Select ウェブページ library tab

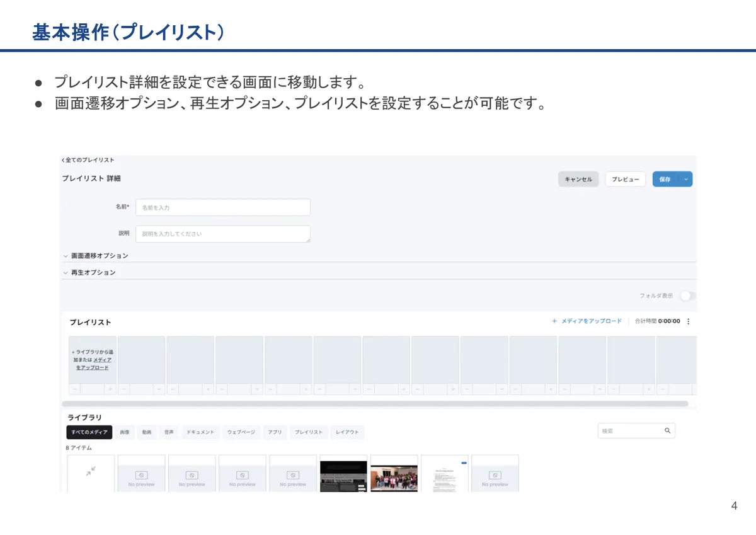coord(241,432)
